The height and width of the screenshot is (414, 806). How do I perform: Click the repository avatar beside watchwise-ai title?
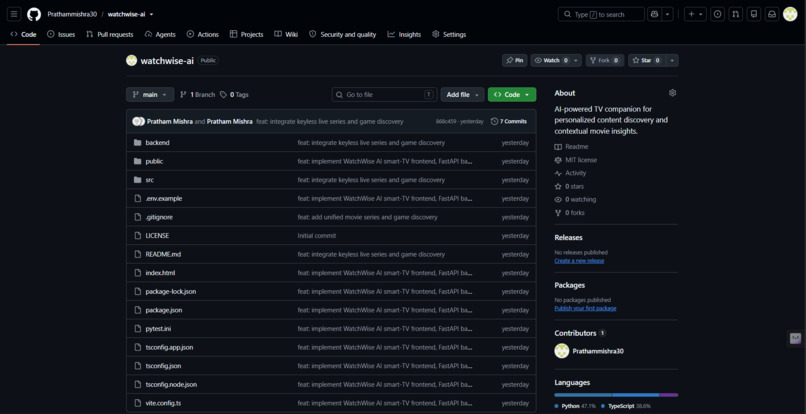[132, 61]
